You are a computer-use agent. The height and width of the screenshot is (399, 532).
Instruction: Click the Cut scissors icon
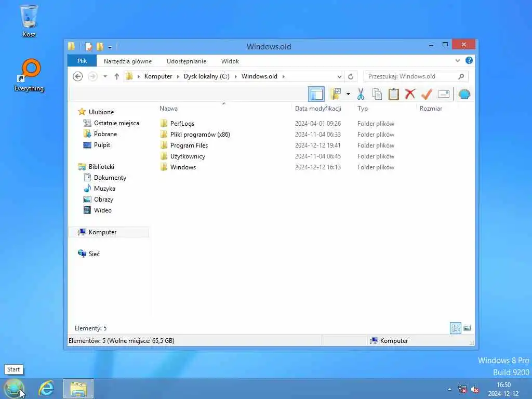click(x=361, y=94)
